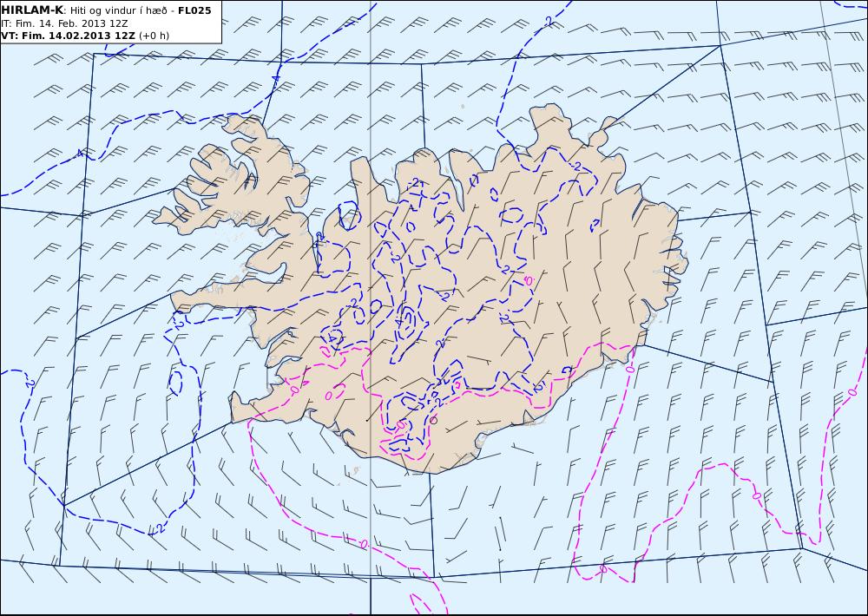Select the (+0 h) forecast offset text

tap(154, 36)
